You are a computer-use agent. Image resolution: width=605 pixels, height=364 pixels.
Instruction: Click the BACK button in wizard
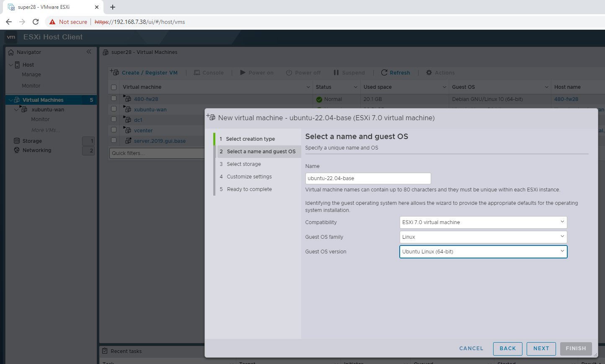coord(508,349)
